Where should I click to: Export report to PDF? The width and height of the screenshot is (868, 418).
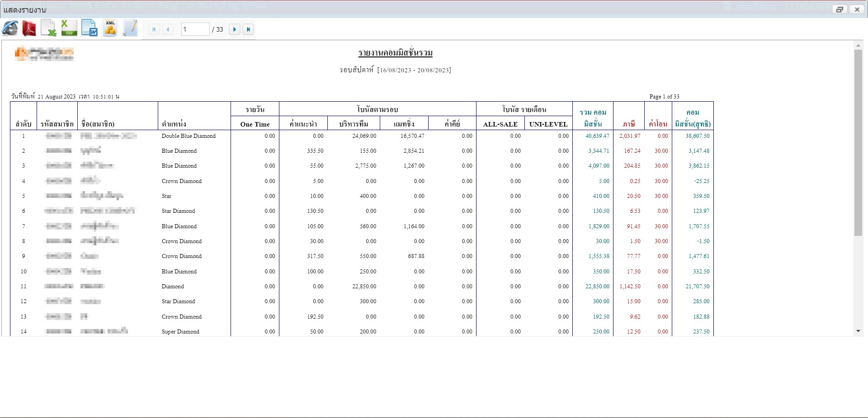[29, 29]
